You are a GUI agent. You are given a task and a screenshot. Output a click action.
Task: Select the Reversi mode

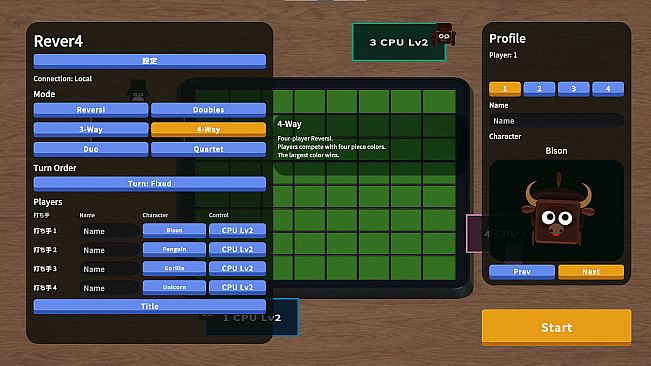[91, 110]
